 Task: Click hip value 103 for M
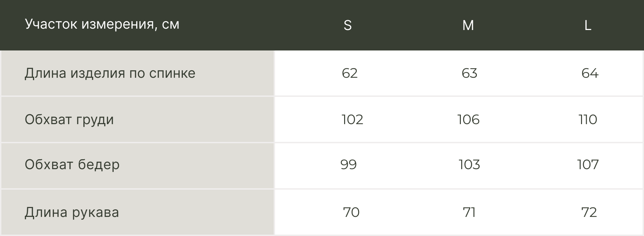coord(469,165)
